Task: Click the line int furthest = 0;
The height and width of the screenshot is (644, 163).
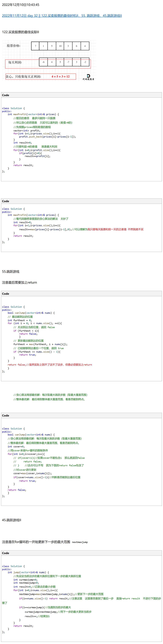Action: [20, 320]
